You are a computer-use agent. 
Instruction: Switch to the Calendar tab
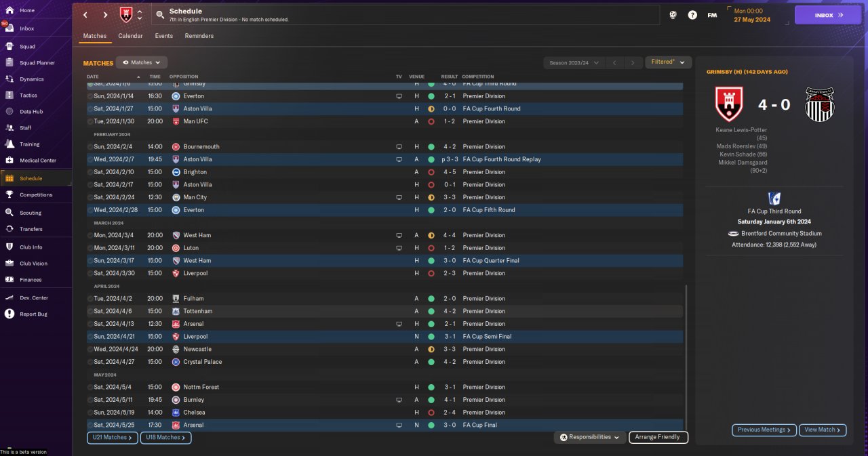point(130,36)
